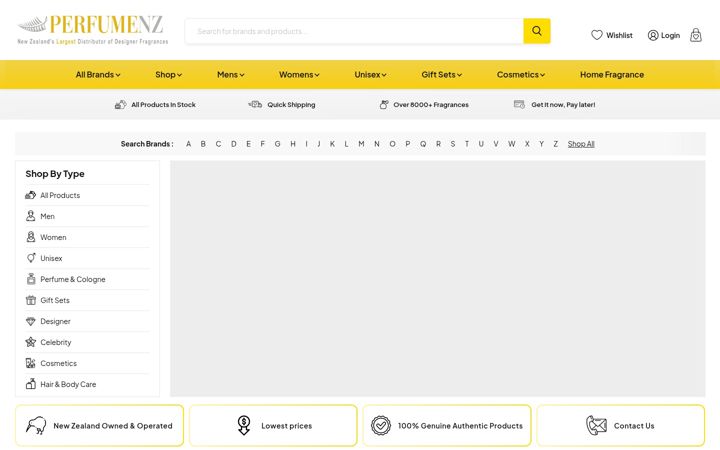Screen dimensions: 720x450
Task: Click brand letter M
Action: click(x=361, y=144)
